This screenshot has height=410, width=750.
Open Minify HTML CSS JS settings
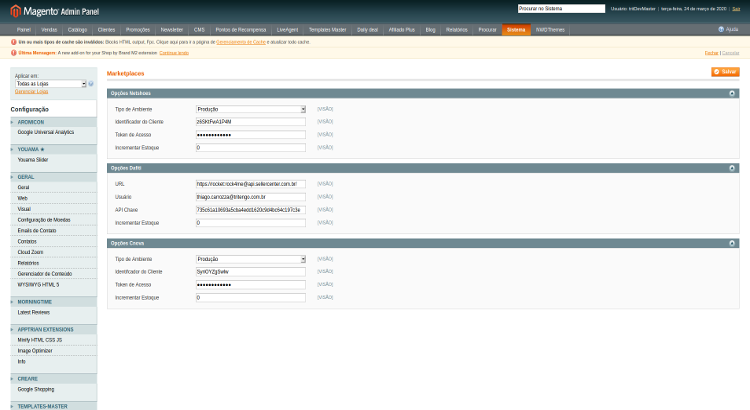coord(40,340)
